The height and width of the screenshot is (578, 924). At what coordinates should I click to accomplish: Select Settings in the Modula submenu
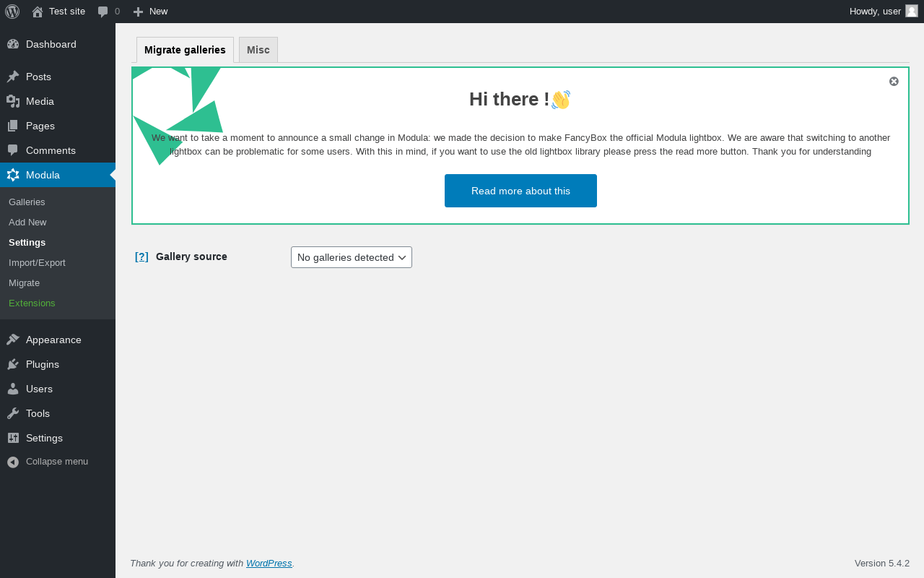click(27, 242)
